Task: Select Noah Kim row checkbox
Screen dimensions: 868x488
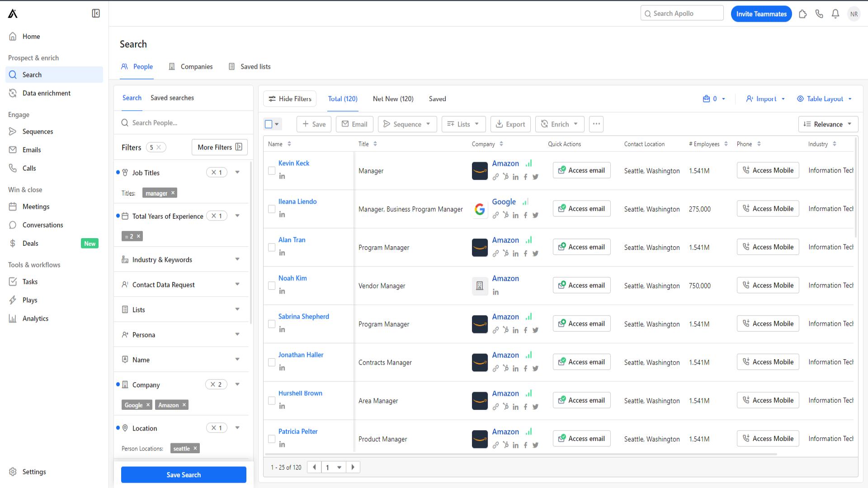Action: 272,286
